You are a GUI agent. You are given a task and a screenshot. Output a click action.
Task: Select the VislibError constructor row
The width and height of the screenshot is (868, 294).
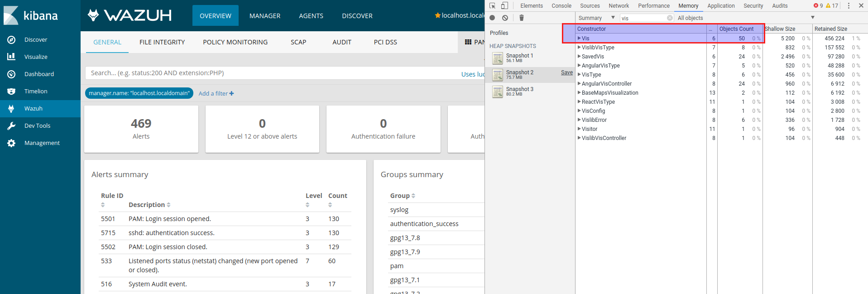[722, 120]
